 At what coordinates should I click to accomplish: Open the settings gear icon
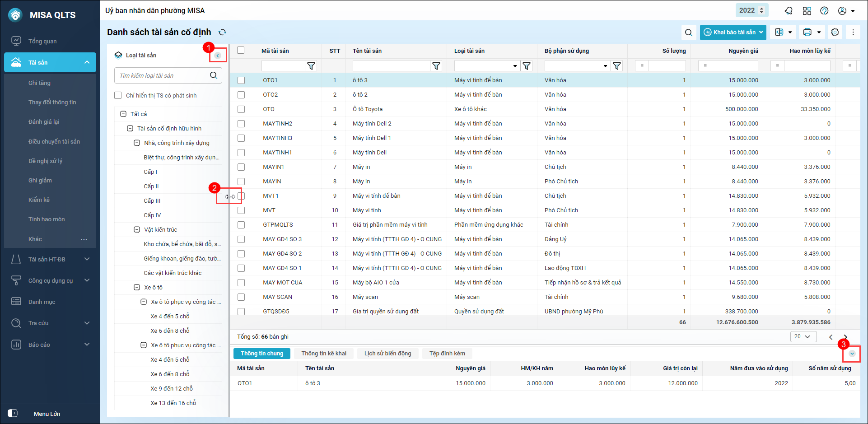point(835,32)
